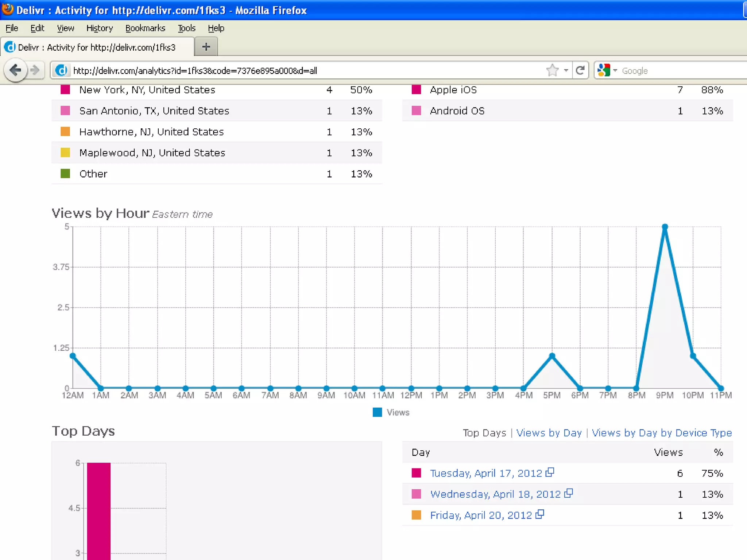Viewport: 747px width, 560px height.
Task: Click the Forward navigation arrow
Action: [x=35, y=70]
